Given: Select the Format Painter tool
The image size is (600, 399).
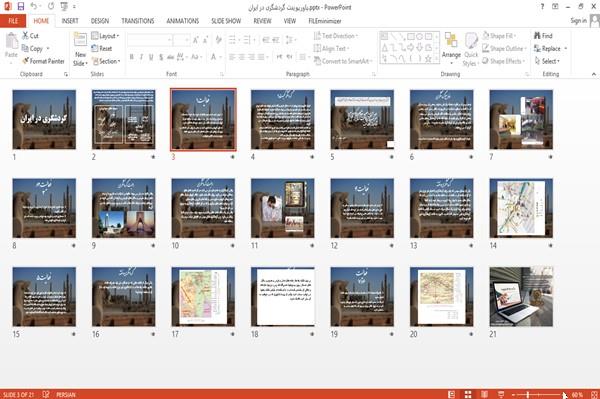Looking at the screenshot, I should [43, 61].
